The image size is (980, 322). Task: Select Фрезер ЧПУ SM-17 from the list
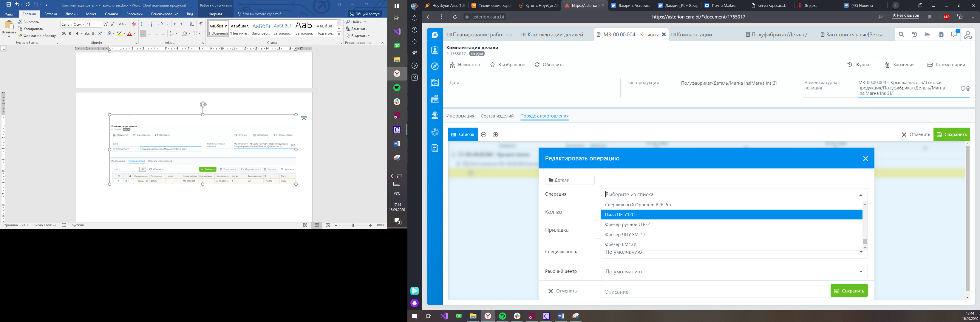625,235
